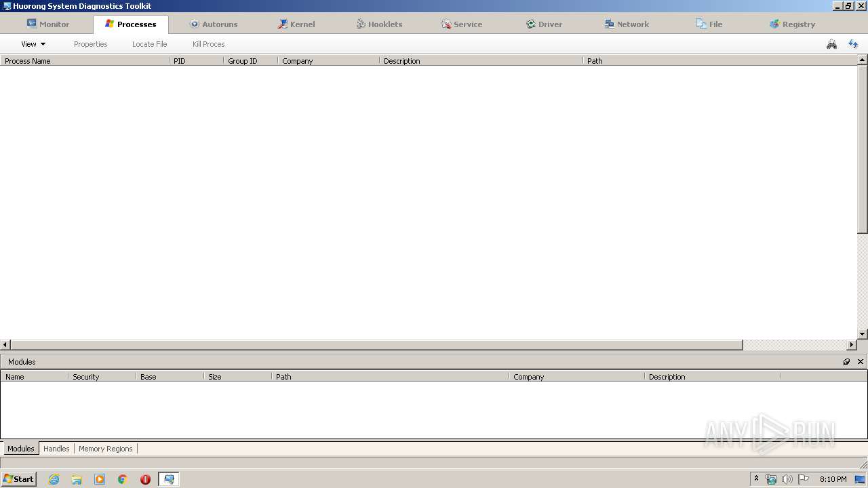
Task: Click the Huorong toolkit taskbar button
Action: click(x=169, y=479)
